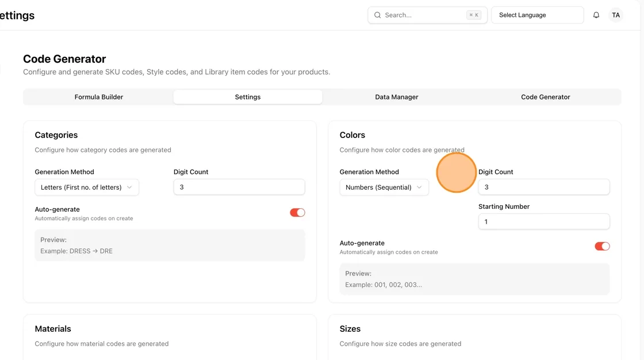Open the TA user avatar menu
644x360 pixels.
(x=616, y=15)
